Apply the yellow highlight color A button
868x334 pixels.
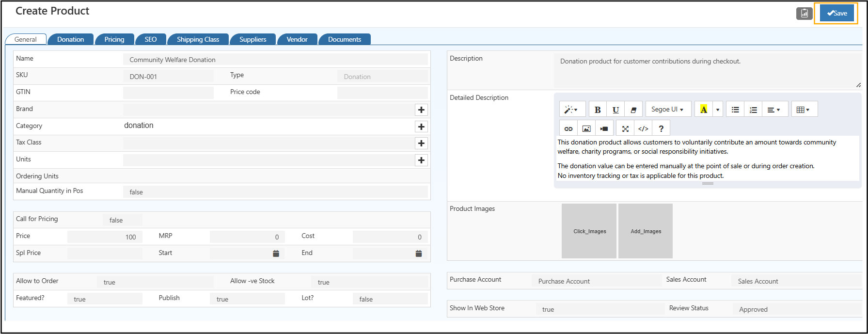(x=704, y=110)
